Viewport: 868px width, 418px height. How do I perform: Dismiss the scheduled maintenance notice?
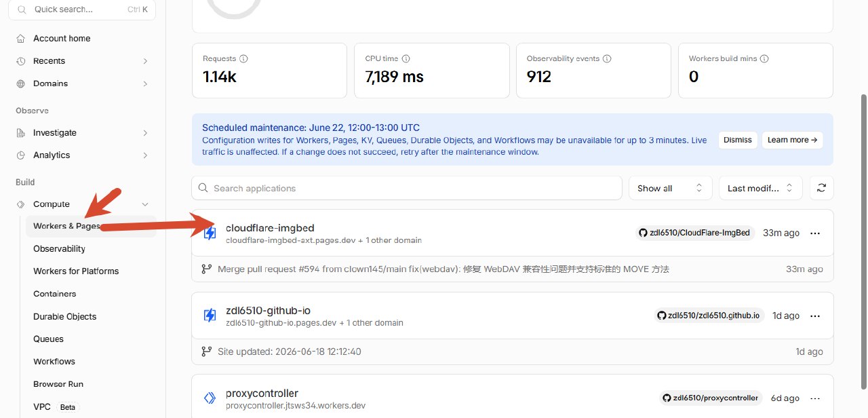[737, 140]
